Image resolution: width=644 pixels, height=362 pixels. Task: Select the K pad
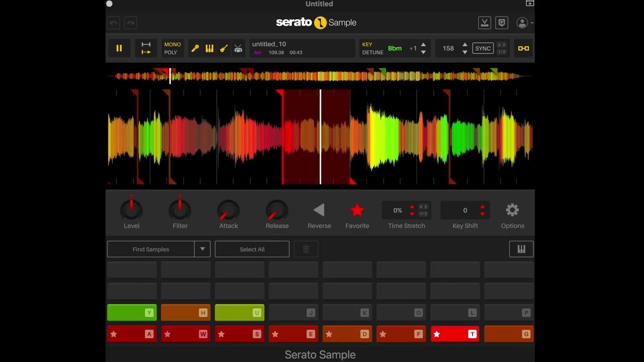(347, 313)
